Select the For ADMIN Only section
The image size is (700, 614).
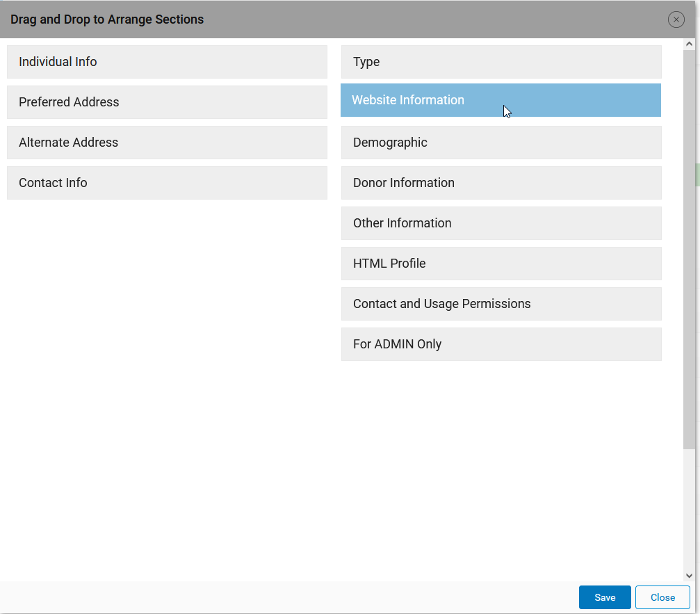point(501,344)
